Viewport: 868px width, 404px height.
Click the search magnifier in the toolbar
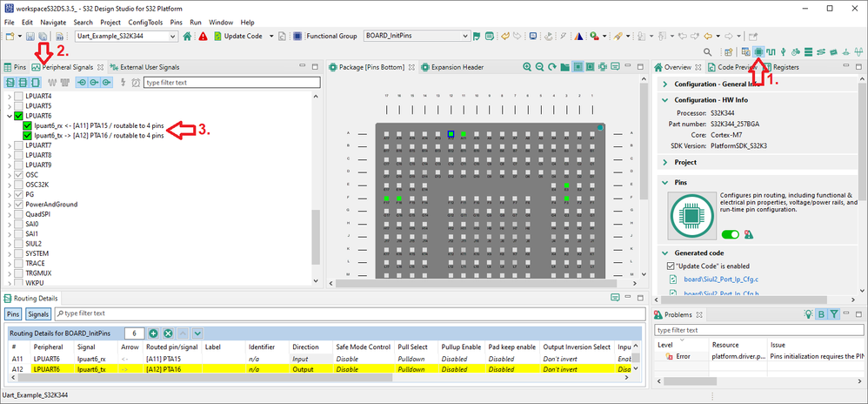707,51
